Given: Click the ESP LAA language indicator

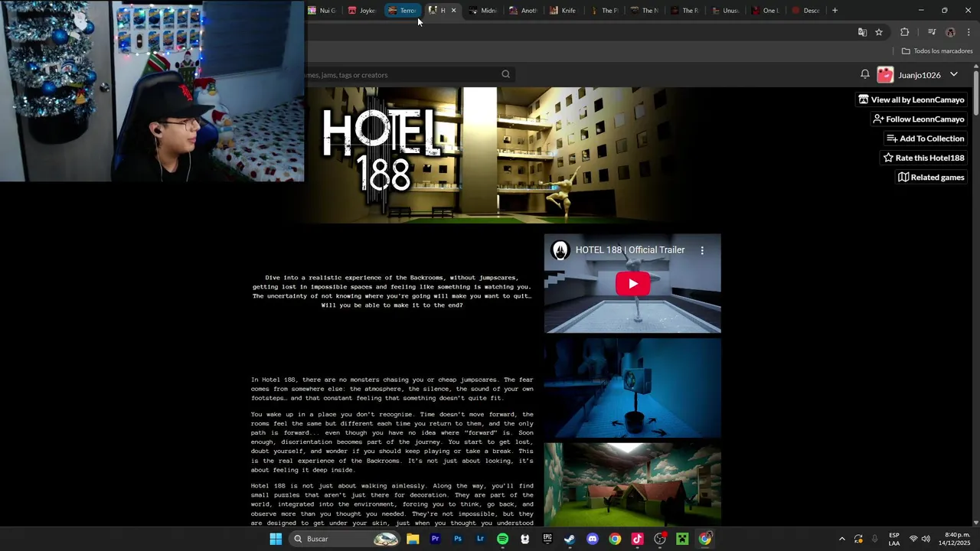Looking at the screenshot, I should pyautogui.click(x=894, y=539).
